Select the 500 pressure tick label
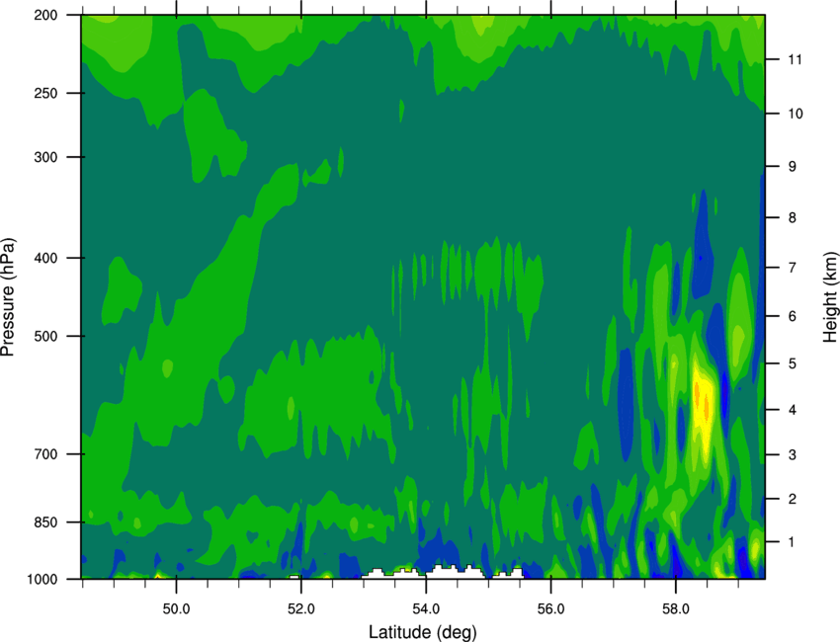 (46, 336)
